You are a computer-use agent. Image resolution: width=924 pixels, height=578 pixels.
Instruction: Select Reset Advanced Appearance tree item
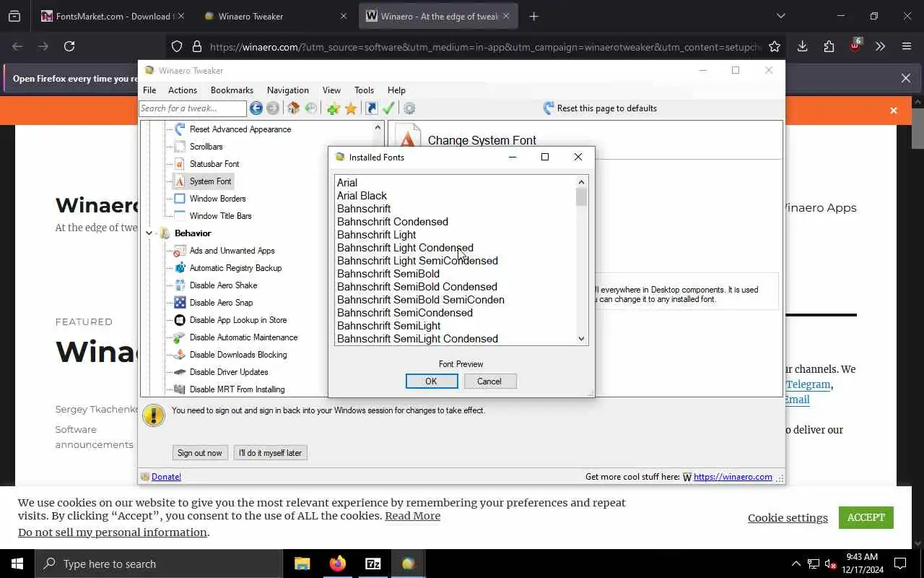pyautogui.click(x=240, y=129)
